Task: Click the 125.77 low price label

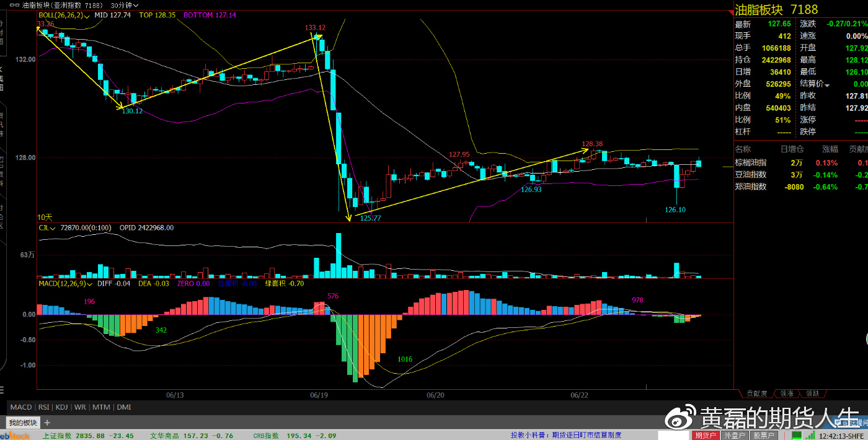Action: pyautogui.click(x=370, y=218)
